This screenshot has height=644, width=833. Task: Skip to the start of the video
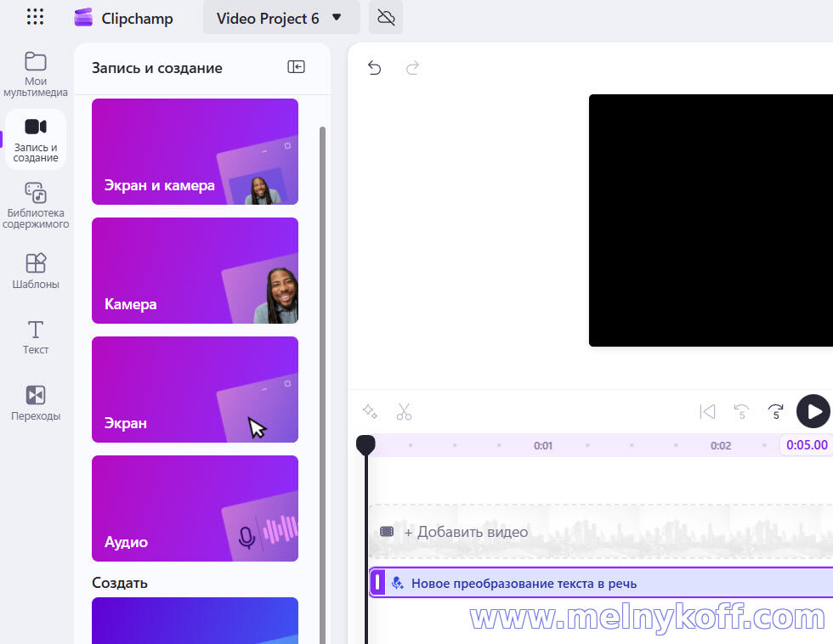(707, 412)
